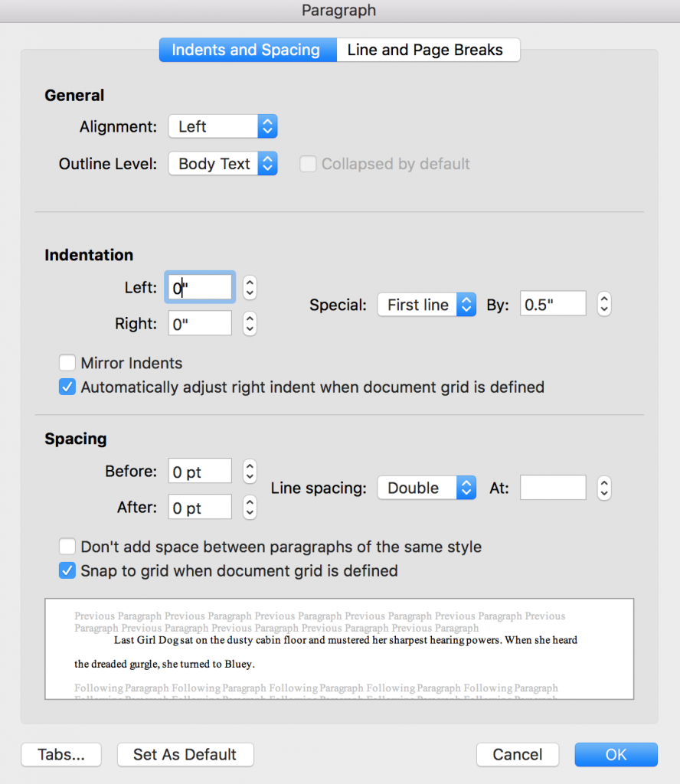Click Set As Default
This screenshot has width=680, height=784.
point(185,754)
